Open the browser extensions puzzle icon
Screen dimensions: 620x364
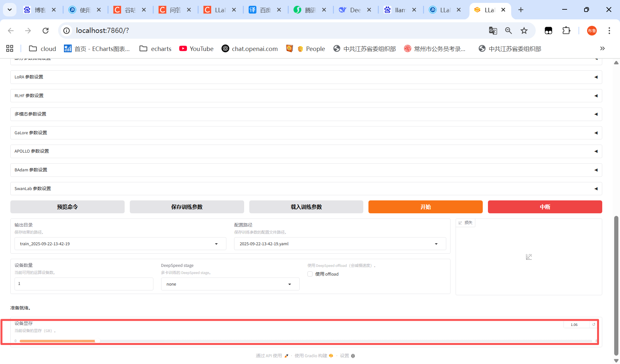tap(566, 31)
